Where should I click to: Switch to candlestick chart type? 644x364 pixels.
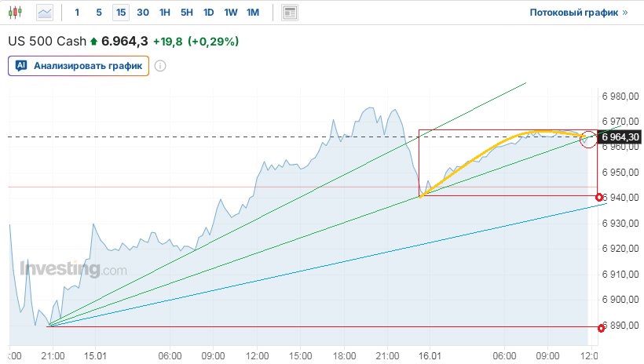(18, 13)
